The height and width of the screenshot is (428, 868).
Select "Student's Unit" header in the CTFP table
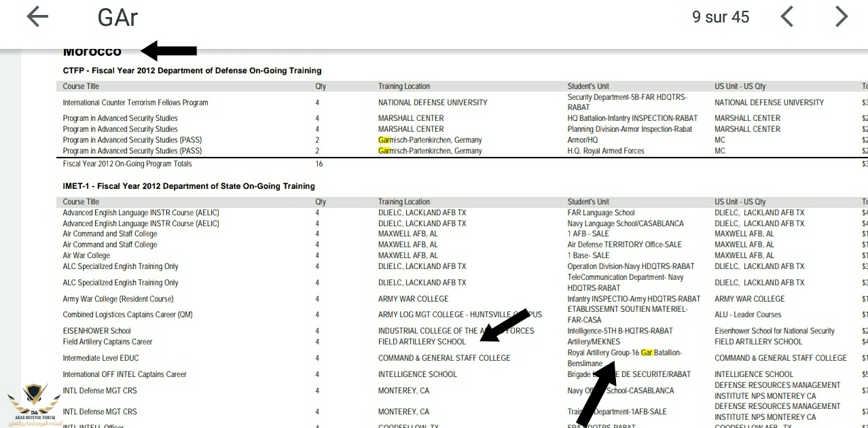click(588, 86)
